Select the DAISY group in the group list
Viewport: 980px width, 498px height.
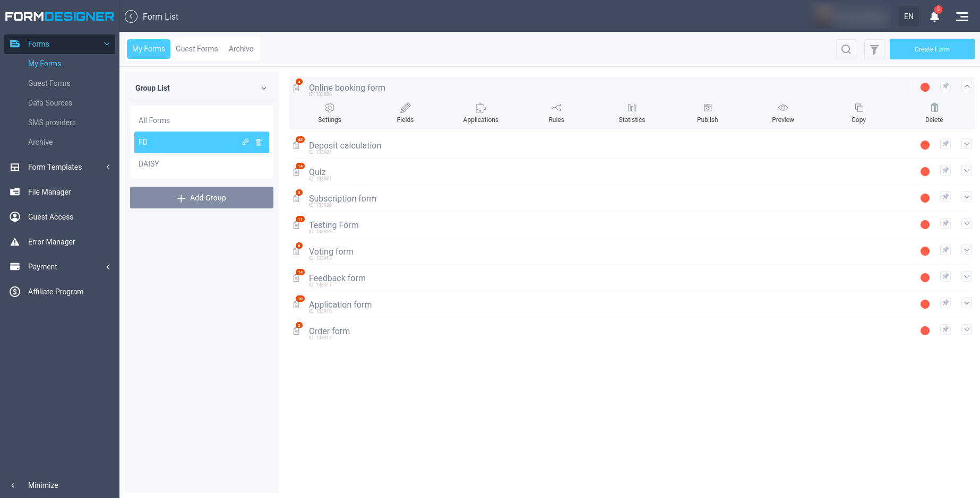coord(149,164)
